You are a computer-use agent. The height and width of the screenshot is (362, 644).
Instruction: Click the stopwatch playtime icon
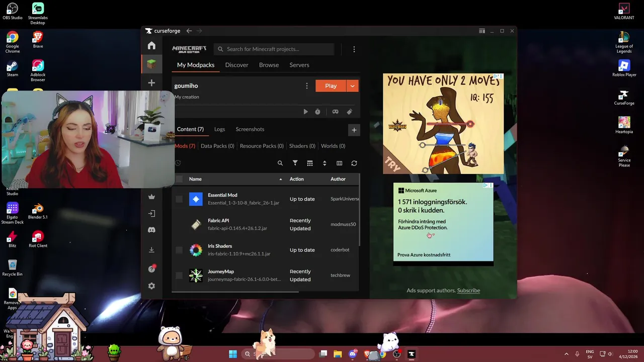point(317,112)
